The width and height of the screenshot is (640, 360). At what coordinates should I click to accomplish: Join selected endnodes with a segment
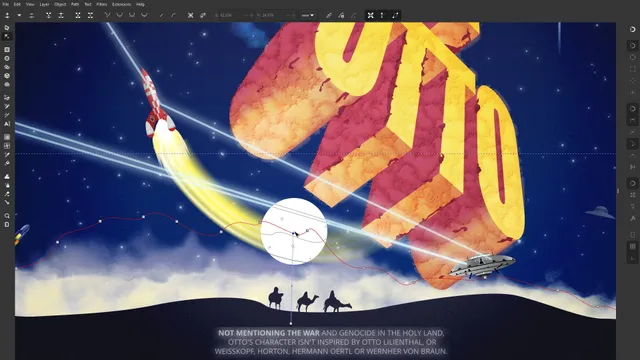[78, 16]
